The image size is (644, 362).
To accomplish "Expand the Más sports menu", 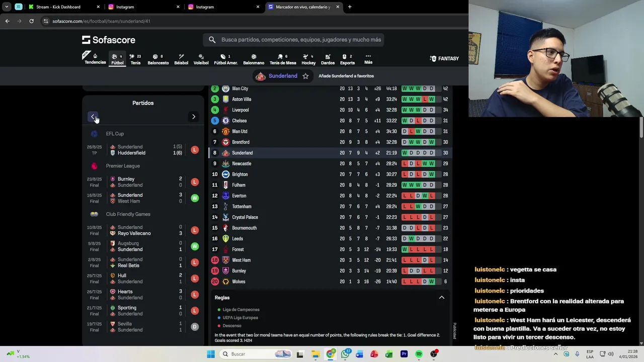I will pos(368,59).
